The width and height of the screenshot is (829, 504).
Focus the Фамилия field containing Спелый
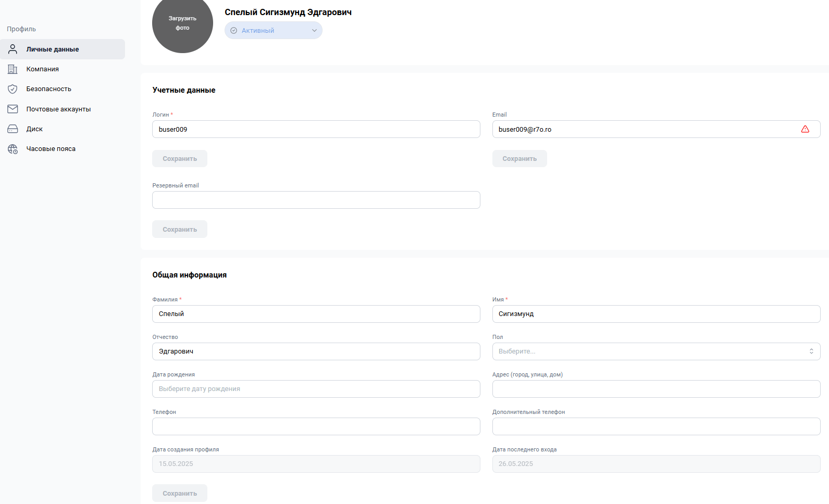pos(316,314)
